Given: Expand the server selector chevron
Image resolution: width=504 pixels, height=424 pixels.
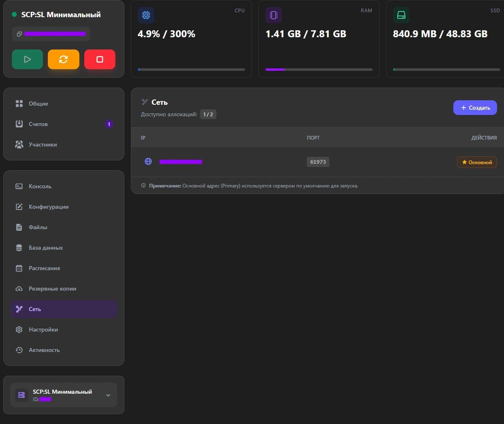Looking at the screenshot, I should [x=108, y=395].
